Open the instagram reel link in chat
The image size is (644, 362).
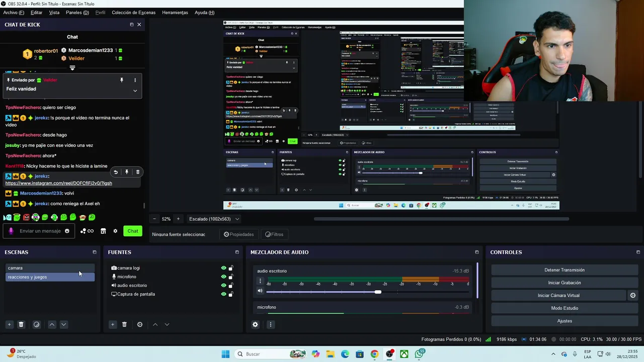pyautogui.click(x=58, y=183)
